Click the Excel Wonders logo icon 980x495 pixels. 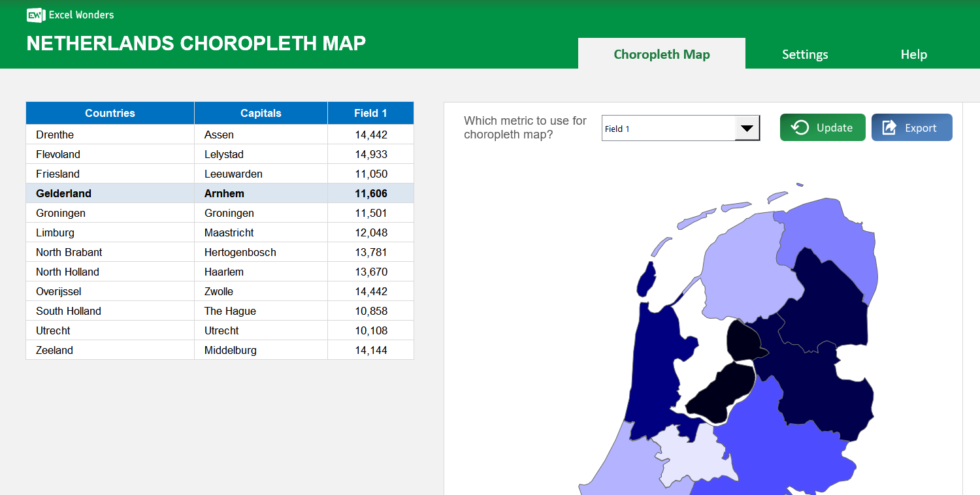(x=35, y=15)
